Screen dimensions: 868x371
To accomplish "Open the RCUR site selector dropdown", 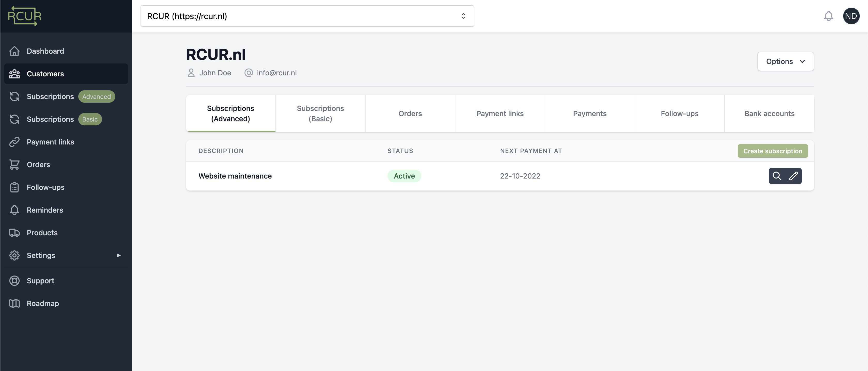I will coord(307,16).
